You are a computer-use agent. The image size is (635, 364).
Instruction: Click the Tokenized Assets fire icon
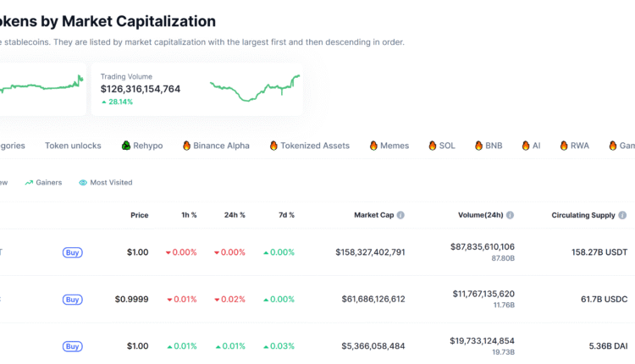pyautogui.click(x=273, y=146)
